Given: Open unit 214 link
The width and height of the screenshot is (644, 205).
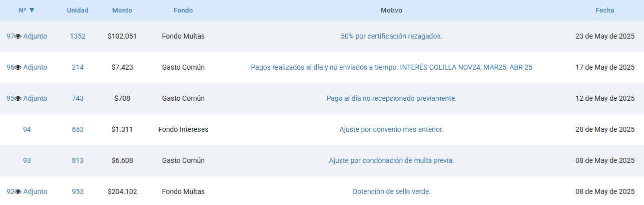Looking at the screenshot, I should pos(78,68).
